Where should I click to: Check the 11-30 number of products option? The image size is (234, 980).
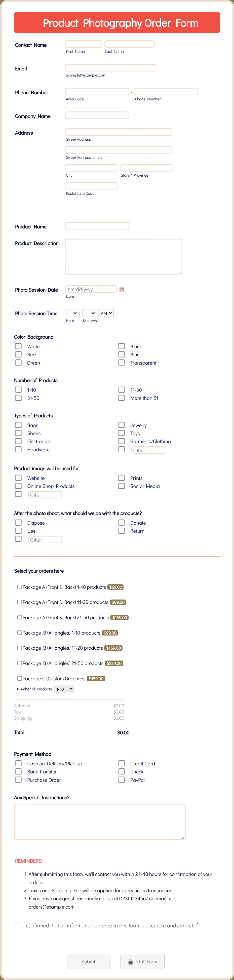[x=121, y=389]
